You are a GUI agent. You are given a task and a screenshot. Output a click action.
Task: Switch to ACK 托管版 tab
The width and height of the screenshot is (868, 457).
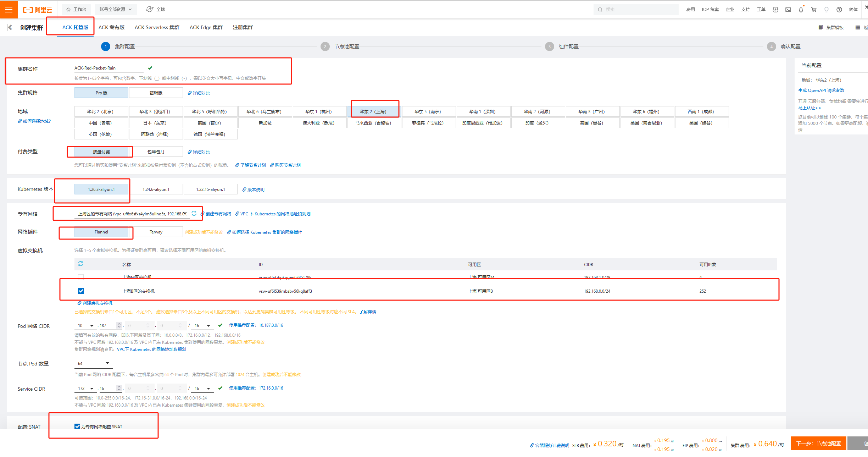[x=76, y=27]
